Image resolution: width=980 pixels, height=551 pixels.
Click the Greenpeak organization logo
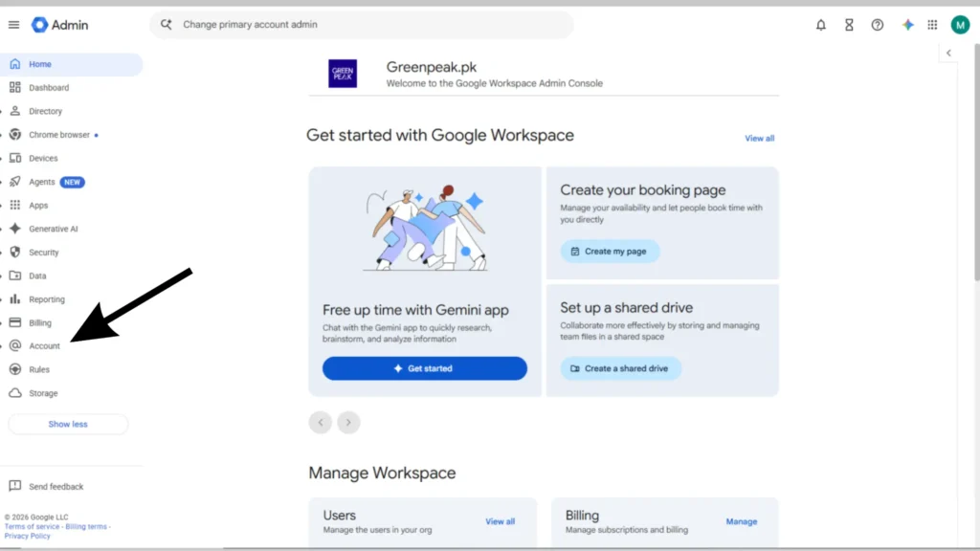pos(343,73)
